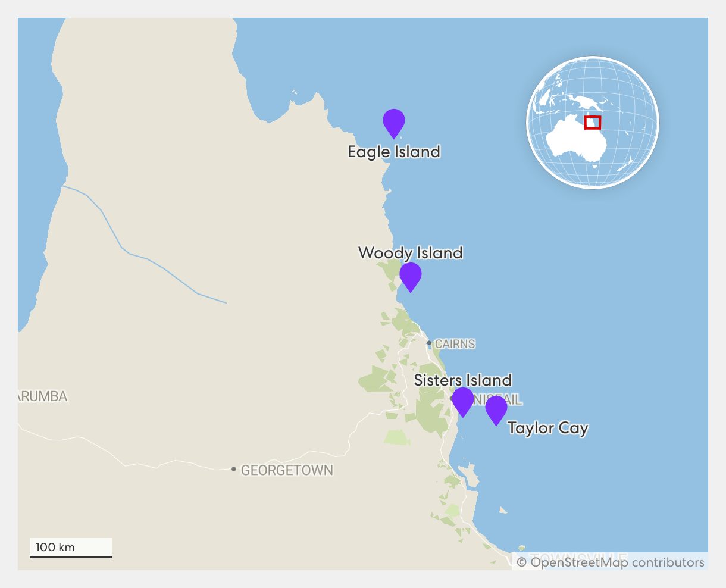The image size is (726, 588).
Task: Select the Woody Island purple marker
Action: coord(410,276)
